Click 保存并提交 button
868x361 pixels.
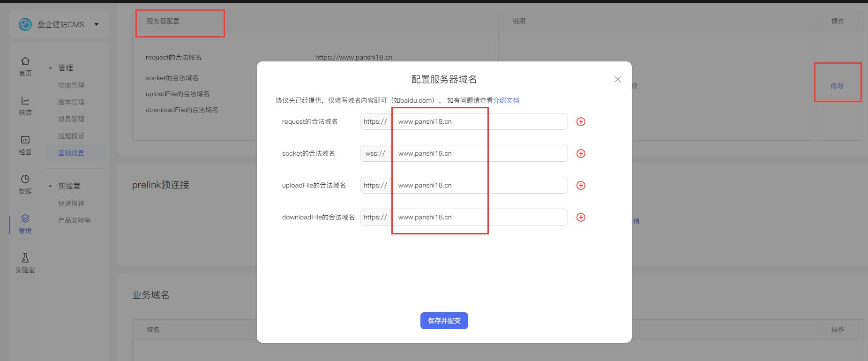[444, 321]
